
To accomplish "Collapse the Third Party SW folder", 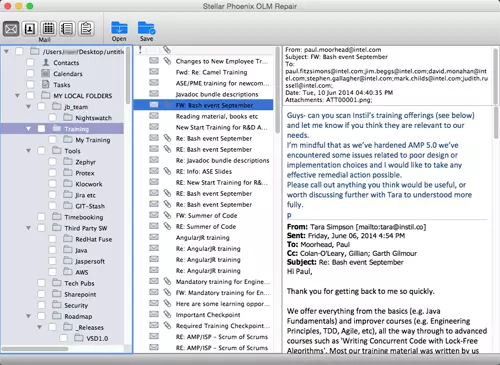I will (28, 228).
